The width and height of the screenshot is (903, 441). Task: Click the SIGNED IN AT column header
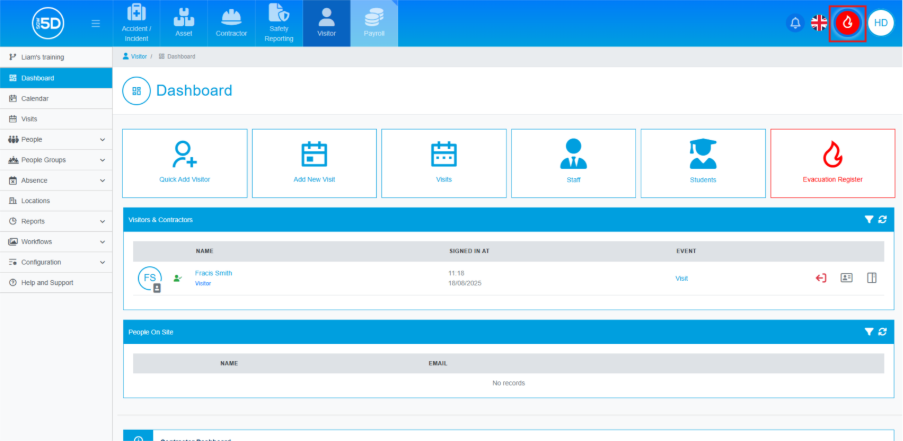469,251
